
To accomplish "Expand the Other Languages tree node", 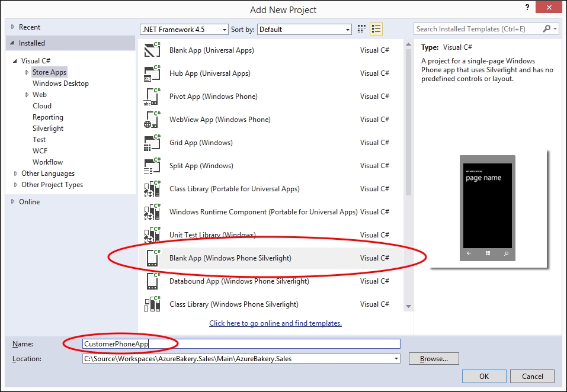I will coord(15,173).
